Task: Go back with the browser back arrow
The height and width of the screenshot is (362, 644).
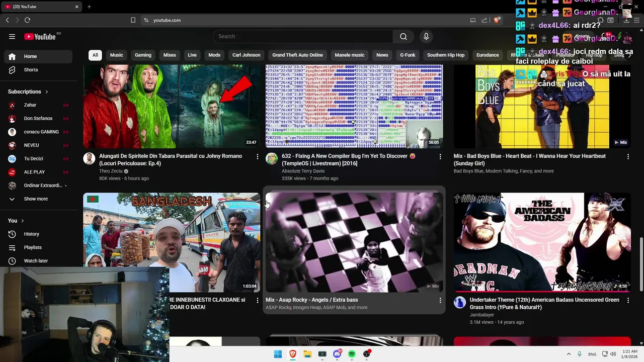Action: coord(8,20)
